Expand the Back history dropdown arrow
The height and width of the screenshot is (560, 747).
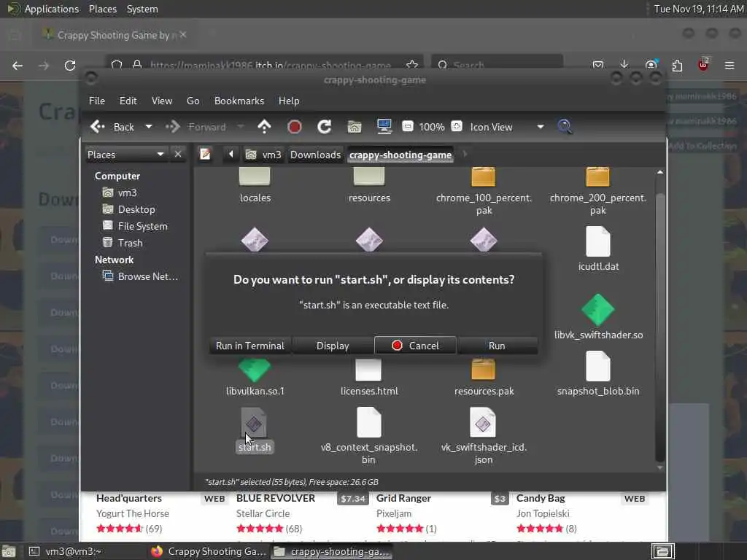tap(149, 127)
